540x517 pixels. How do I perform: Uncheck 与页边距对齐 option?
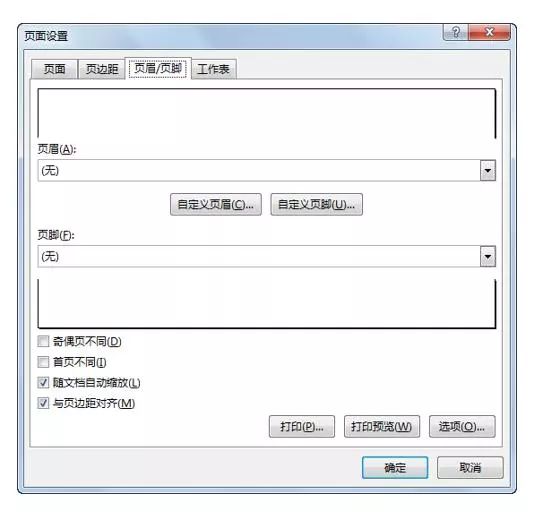pos(43,403)
